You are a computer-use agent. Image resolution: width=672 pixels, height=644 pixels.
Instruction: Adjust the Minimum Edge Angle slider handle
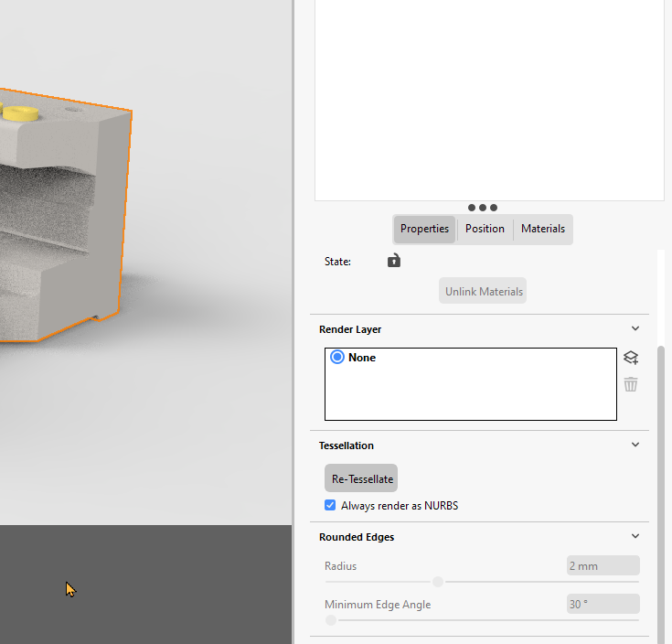click(x=330, y=620)
